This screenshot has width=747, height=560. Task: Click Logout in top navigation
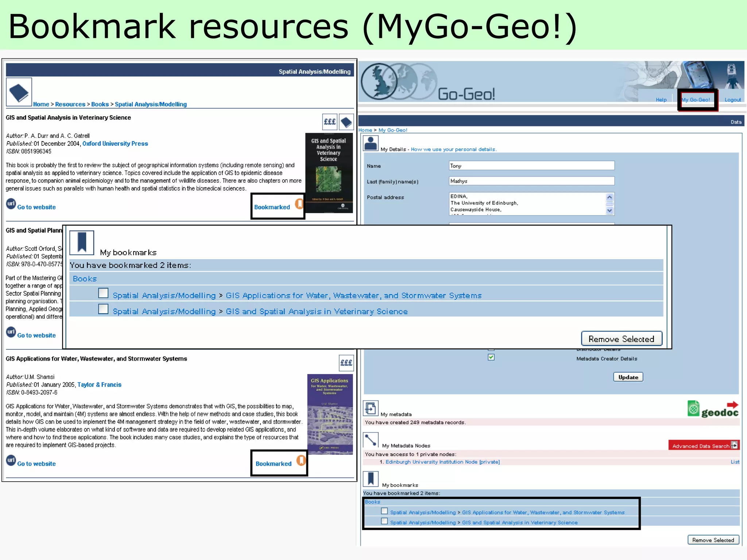point(732,100)
